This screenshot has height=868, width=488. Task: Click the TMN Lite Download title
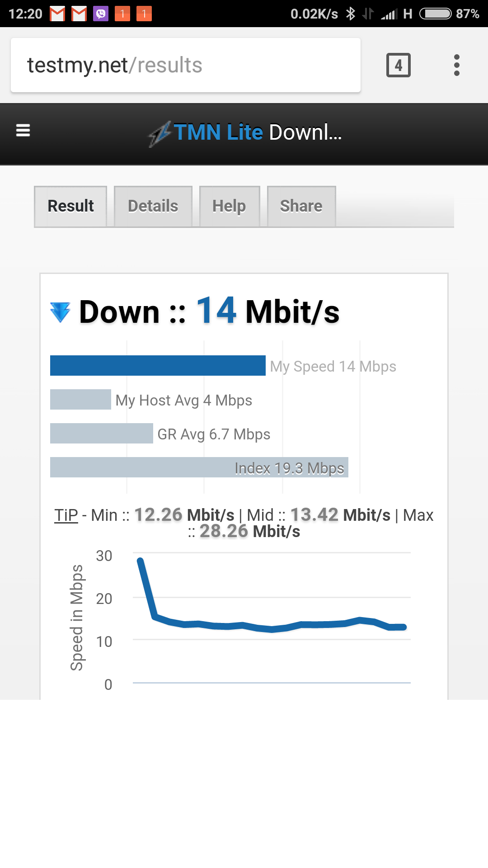tap(258, 132)
